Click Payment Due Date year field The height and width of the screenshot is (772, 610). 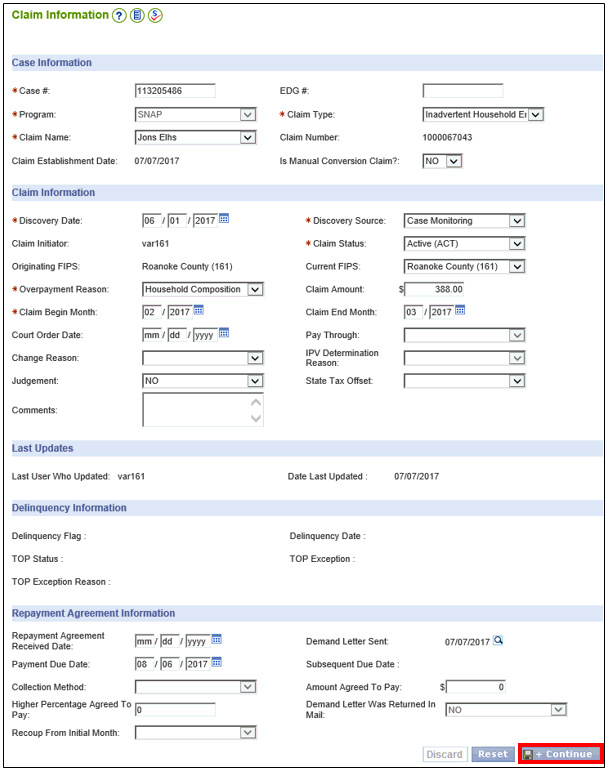pyautogui.click(x=198, y=664)
